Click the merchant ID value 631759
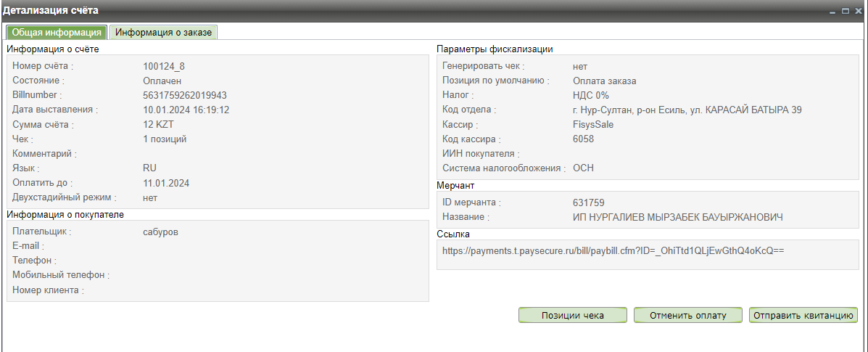 tap(588, 202)
